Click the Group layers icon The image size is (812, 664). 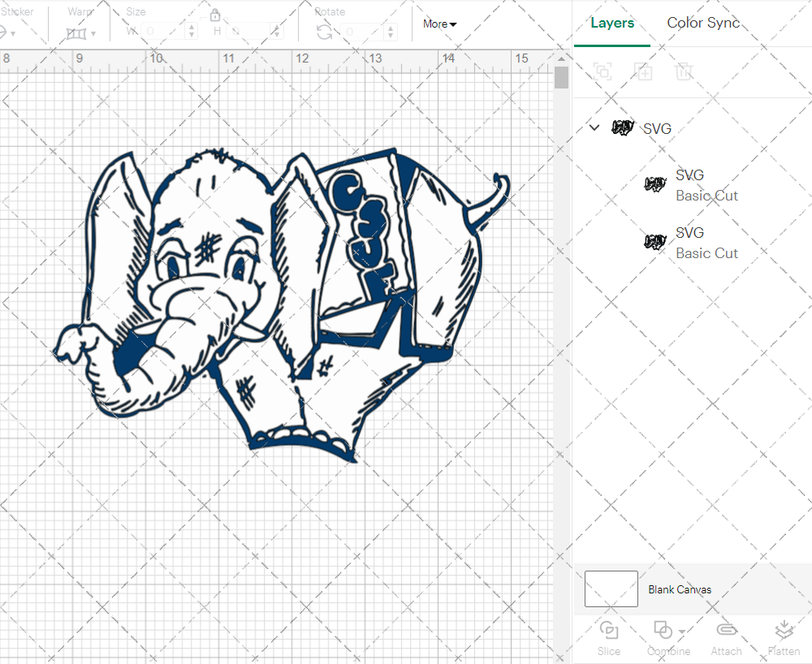[603, 71]
